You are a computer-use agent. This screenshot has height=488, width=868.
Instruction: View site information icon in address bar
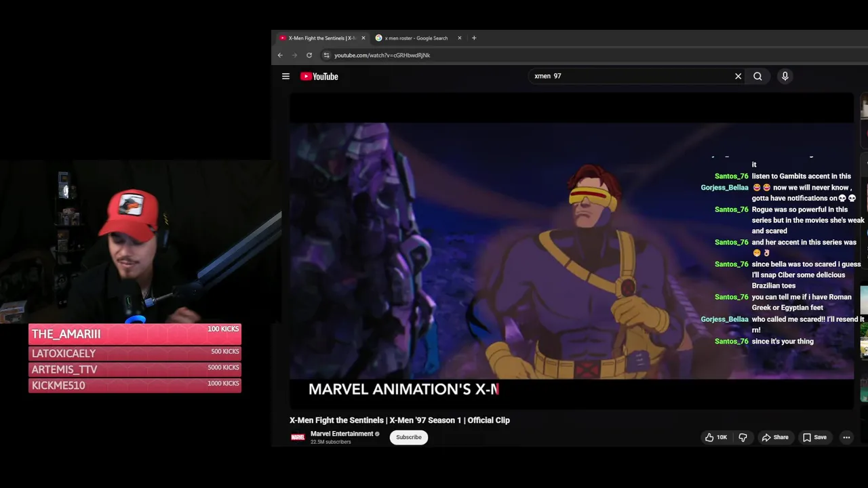click(x=326, y=56)
